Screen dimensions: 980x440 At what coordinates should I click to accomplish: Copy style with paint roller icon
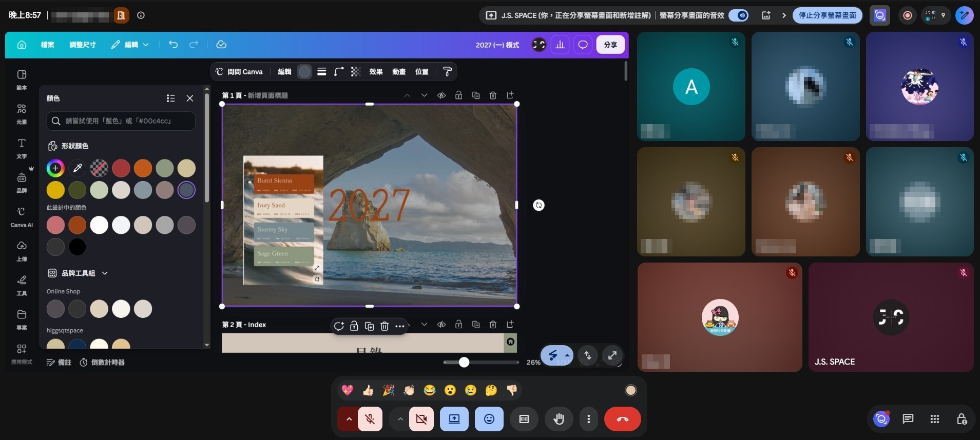[447, 72]
